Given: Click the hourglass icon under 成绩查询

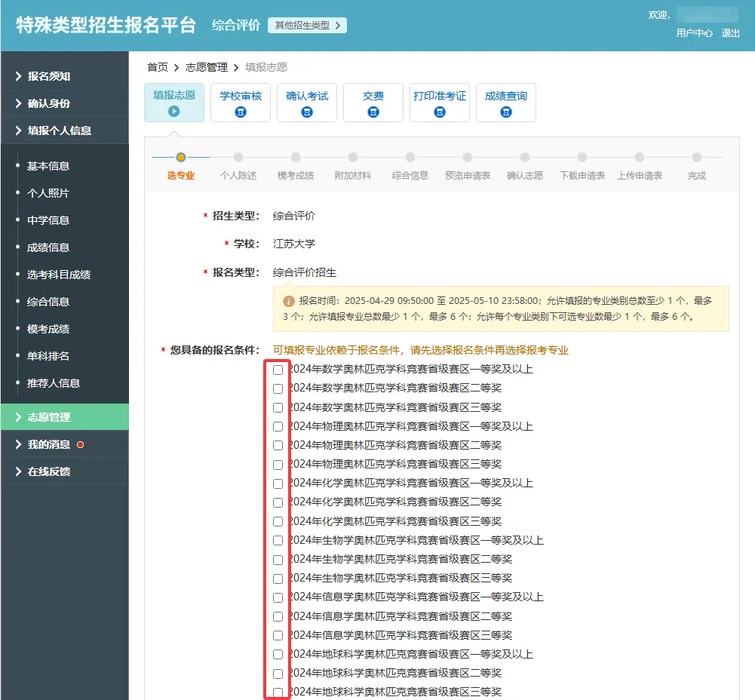Looking at the screenshot, I should coord(506,112).
